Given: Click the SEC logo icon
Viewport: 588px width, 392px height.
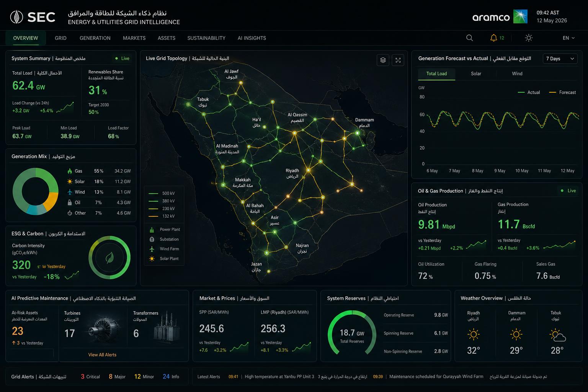Looking at the screenshot, I should point(16,17).
